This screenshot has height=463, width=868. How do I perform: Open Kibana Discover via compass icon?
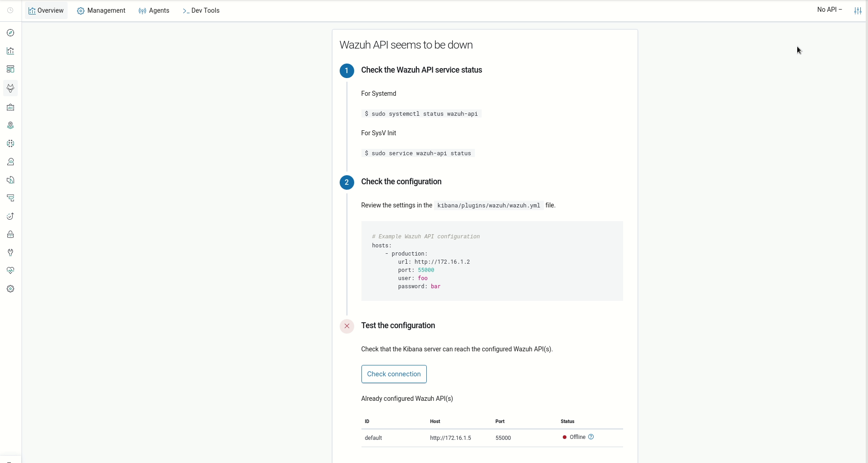click(x=10, y=33)
